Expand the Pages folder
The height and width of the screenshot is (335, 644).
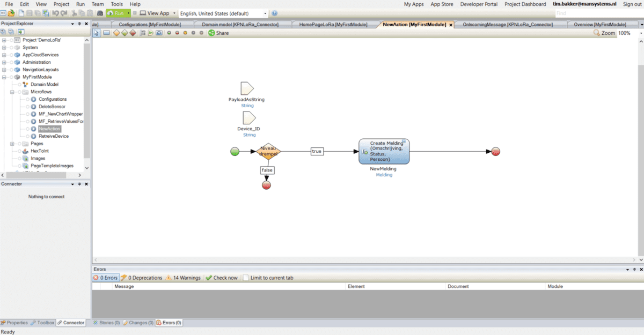point(12,144)
